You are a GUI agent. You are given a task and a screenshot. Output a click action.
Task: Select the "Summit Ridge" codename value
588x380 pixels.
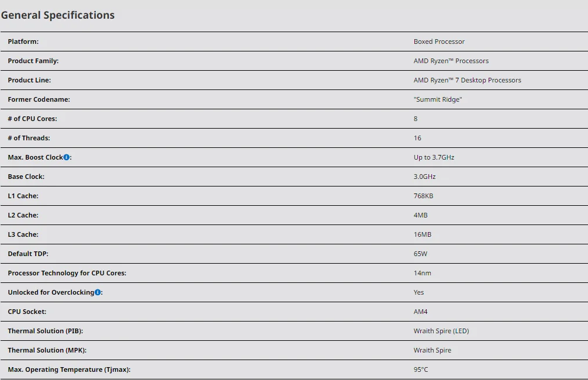click(438, 99)
